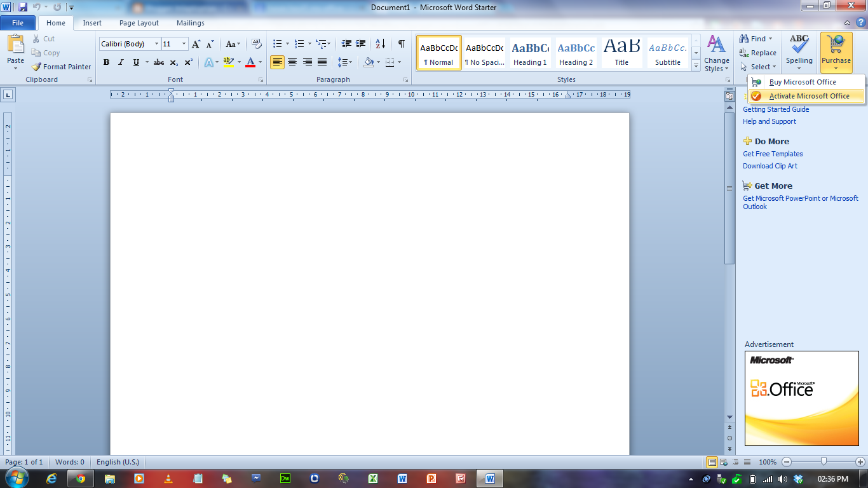
Task: Apply the Heading 1 style
Action: 530,53
